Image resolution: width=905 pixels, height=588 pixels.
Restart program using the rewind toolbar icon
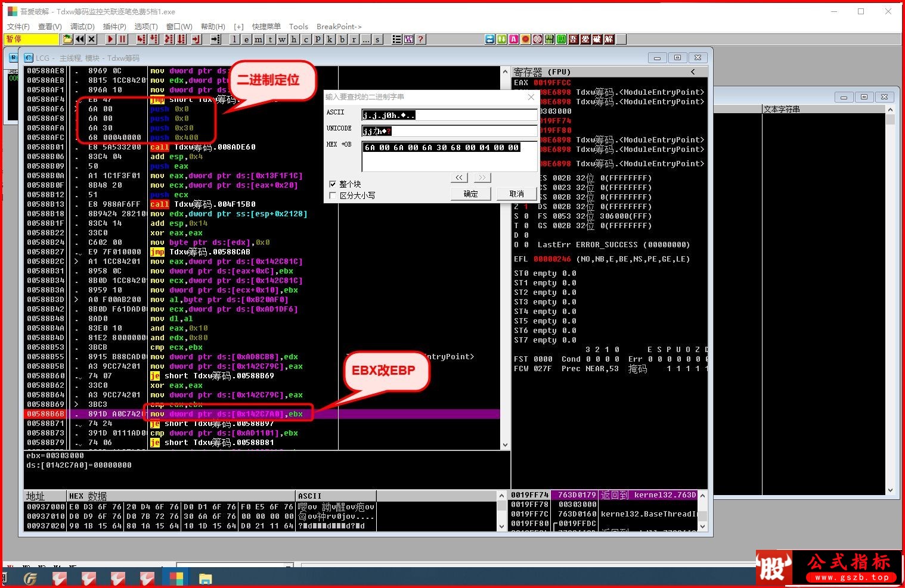click(80, 39)
